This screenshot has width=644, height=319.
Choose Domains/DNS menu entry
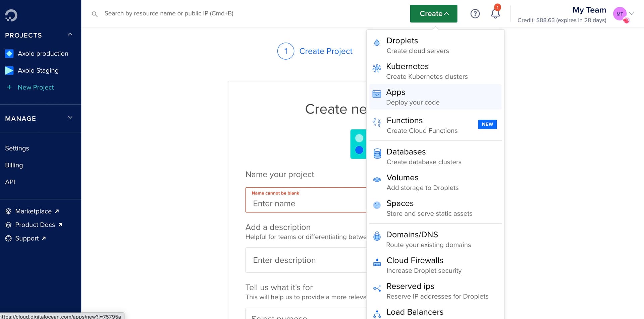coord(435,239)
